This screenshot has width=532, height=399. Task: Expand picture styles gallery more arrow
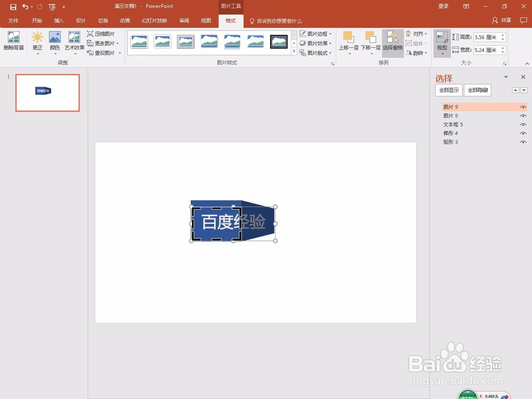294,52
